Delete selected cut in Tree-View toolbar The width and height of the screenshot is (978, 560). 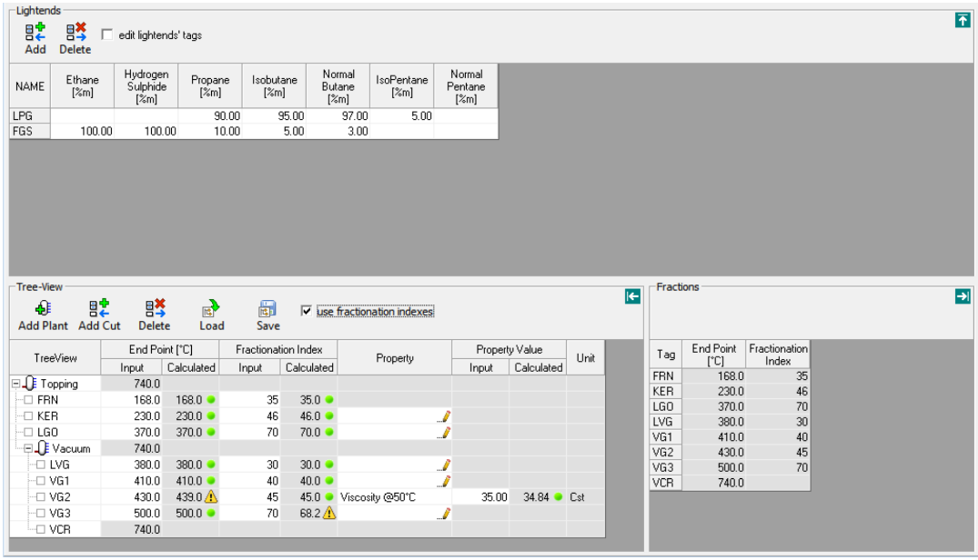coord(155,315)
